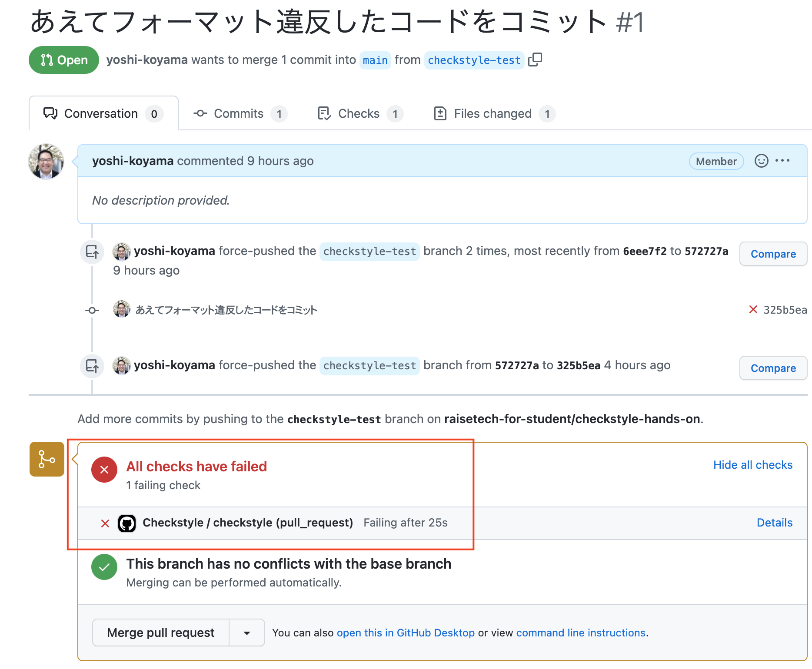
Task: Switch to the Files changed tab
Action: pyautogui.click(x=493, y=113)
